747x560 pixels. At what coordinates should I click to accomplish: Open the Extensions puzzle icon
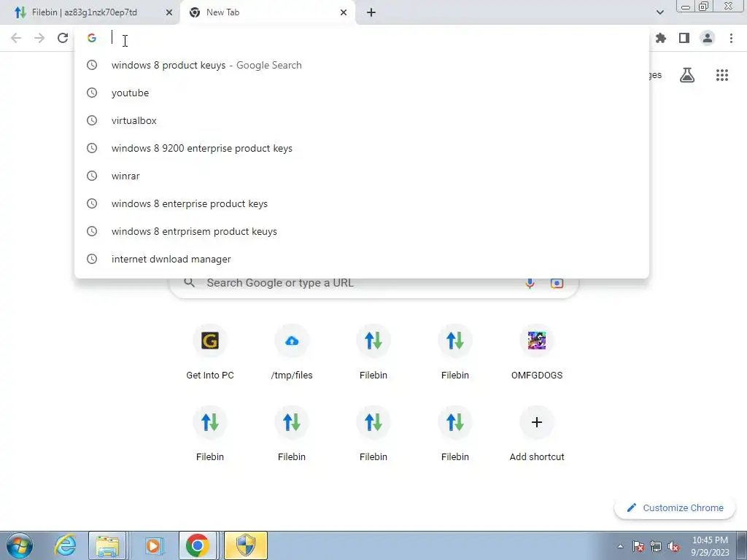[x=661, y=38]
